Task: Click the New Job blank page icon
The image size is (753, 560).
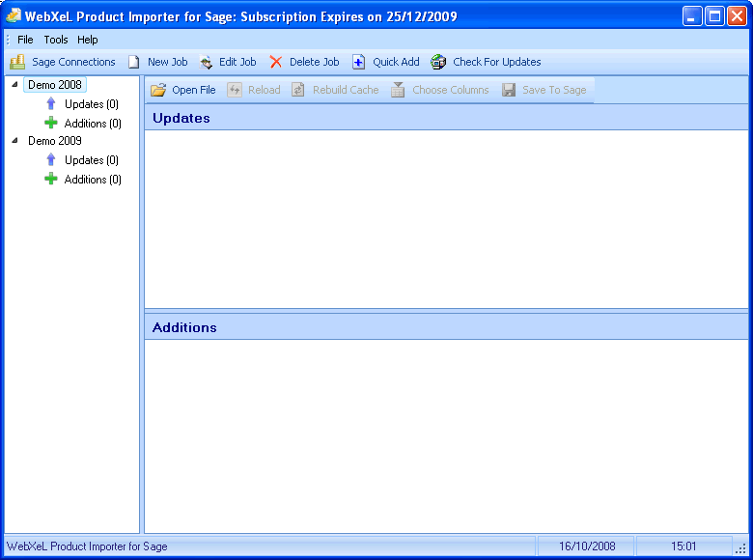Action: 133,62
